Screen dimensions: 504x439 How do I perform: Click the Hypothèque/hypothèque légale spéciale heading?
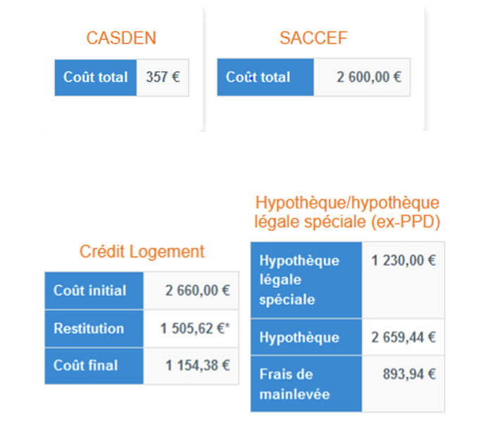tap(347, 212)
